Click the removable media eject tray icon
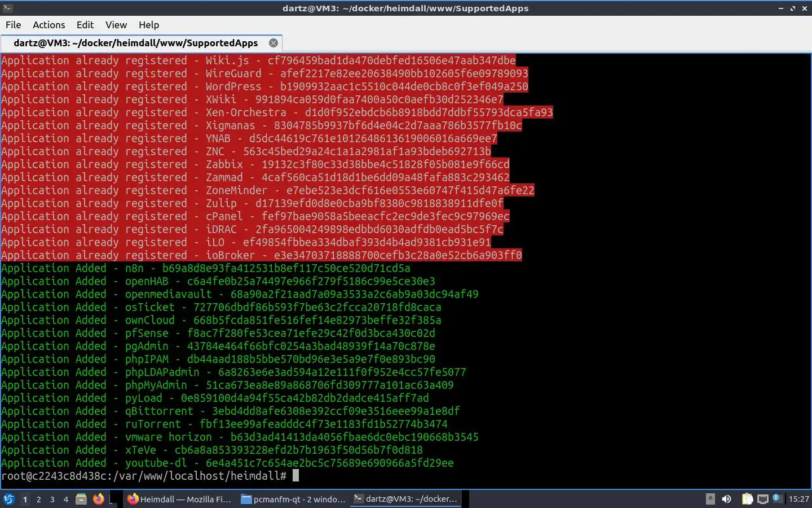This screenshot has height=508, width=812. [710, 499]
